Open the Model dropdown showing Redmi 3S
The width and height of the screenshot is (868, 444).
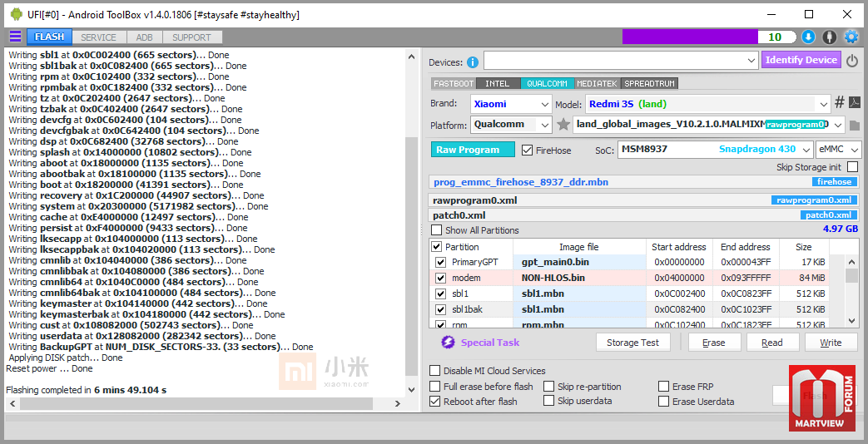coord(707,103)
